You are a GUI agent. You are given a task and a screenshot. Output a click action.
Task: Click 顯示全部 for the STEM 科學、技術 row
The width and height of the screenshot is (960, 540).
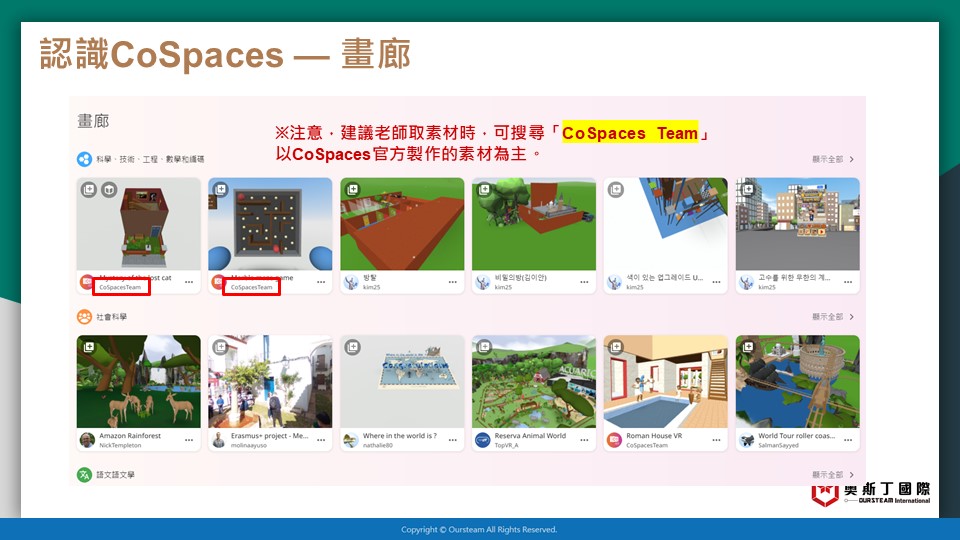833,159
